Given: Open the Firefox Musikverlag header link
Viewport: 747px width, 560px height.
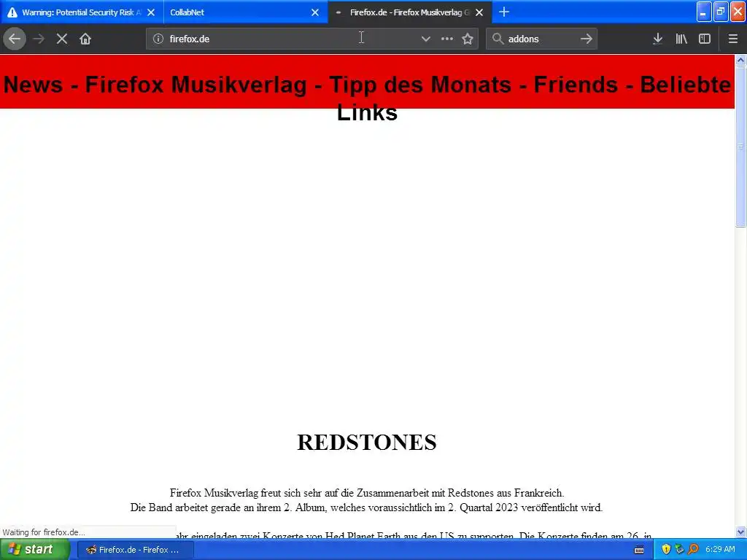Looking at the screenshot, I should [196, 85].
